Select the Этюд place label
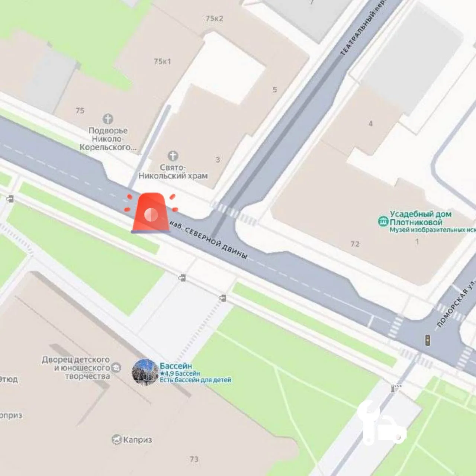Screen dimensions: 476x476 tap(8, 380)
